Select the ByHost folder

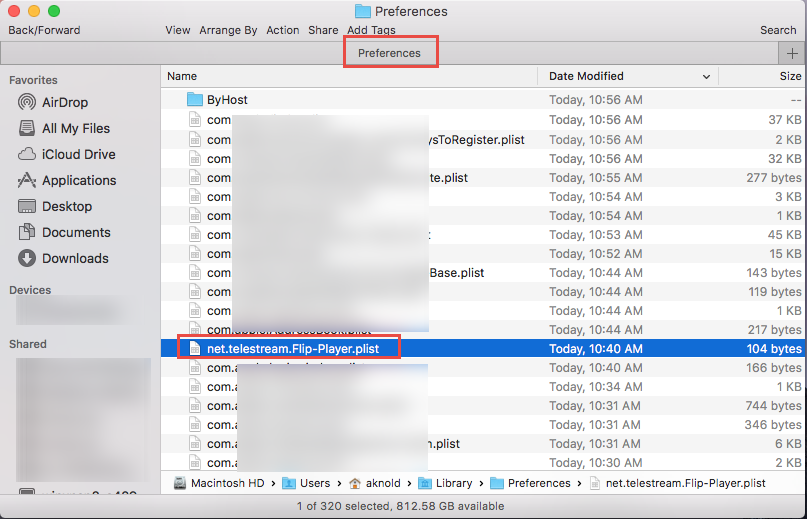(x=226, y=100)
